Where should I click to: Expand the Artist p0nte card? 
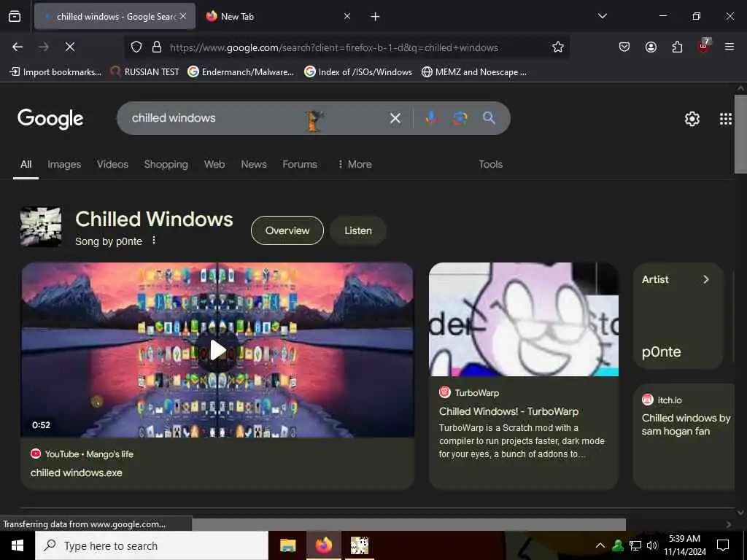pyautogui.click(x=678, y=315)
